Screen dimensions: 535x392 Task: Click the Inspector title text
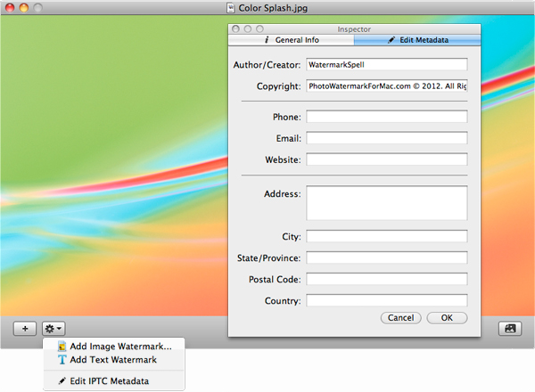[354, 29]
